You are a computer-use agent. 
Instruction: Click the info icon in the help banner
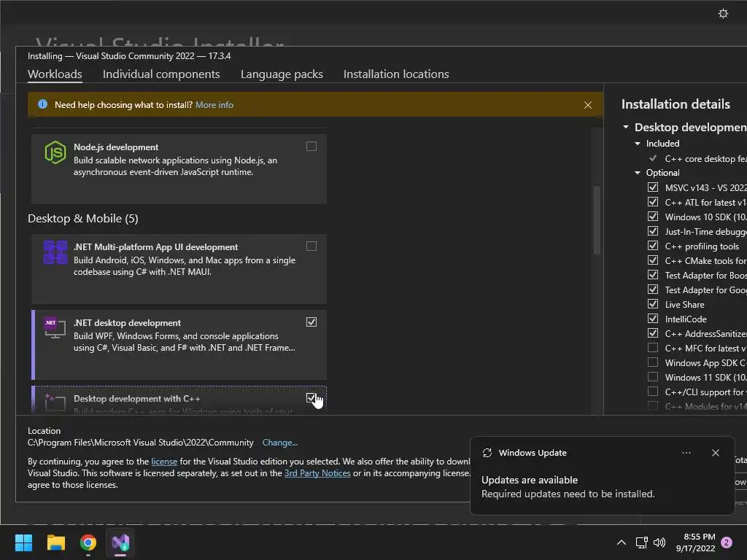(42, 104)
